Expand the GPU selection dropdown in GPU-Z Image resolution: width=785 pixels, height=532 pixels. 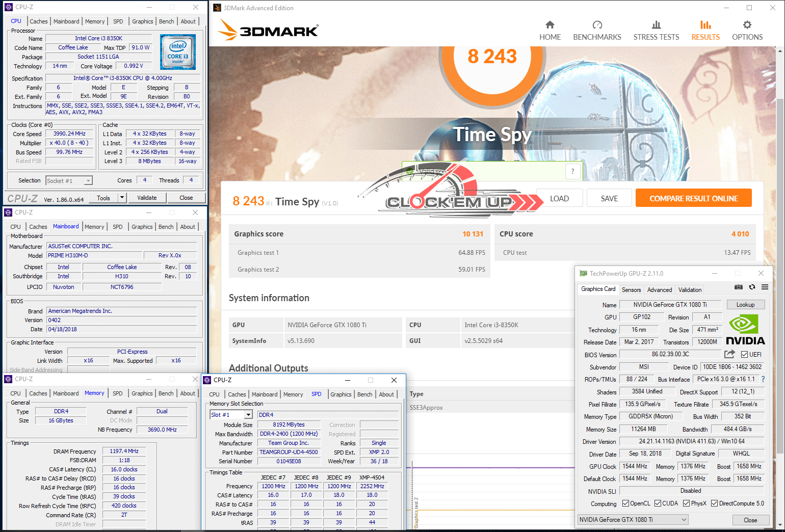tap(684, 520)
